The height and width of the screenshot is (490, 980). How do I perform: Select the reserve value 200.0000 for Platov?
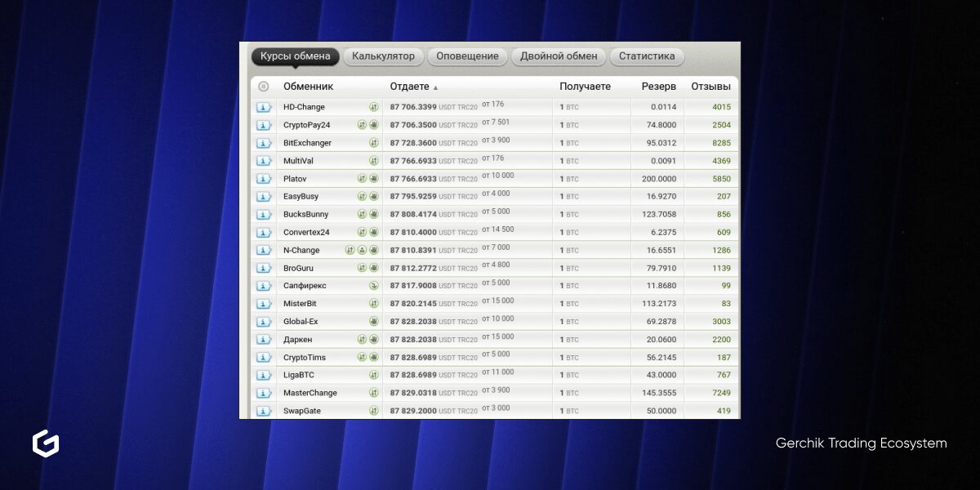[x=659, y=179]
